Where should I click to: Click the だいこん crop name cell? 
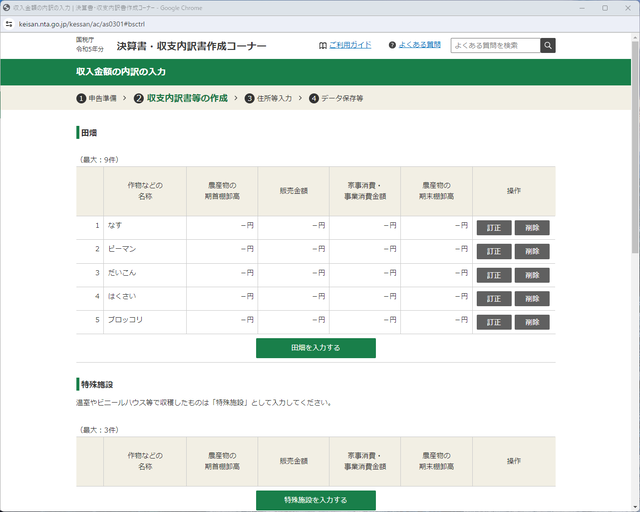tap(145, 275)
